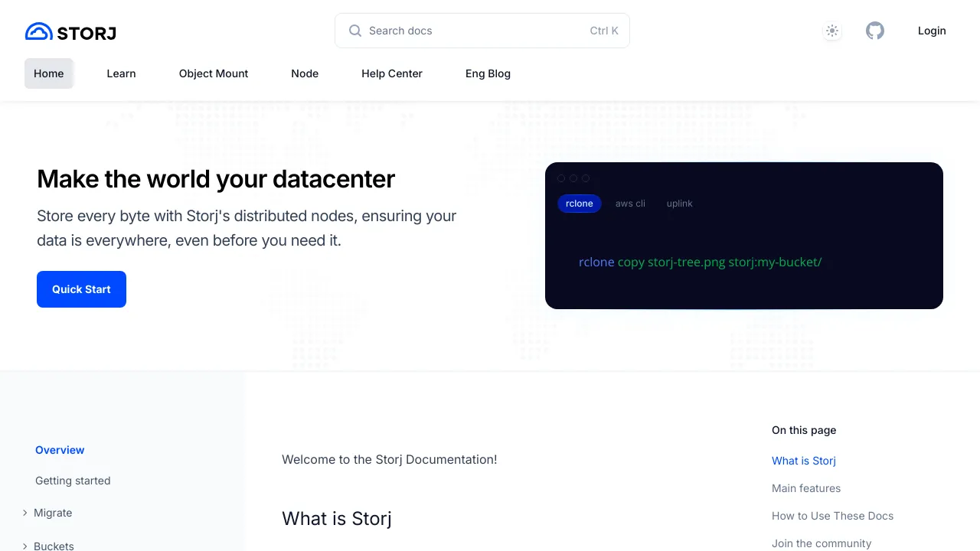Open Overview in the sidebar
The image size is (980, 551).
pos(60,450)
